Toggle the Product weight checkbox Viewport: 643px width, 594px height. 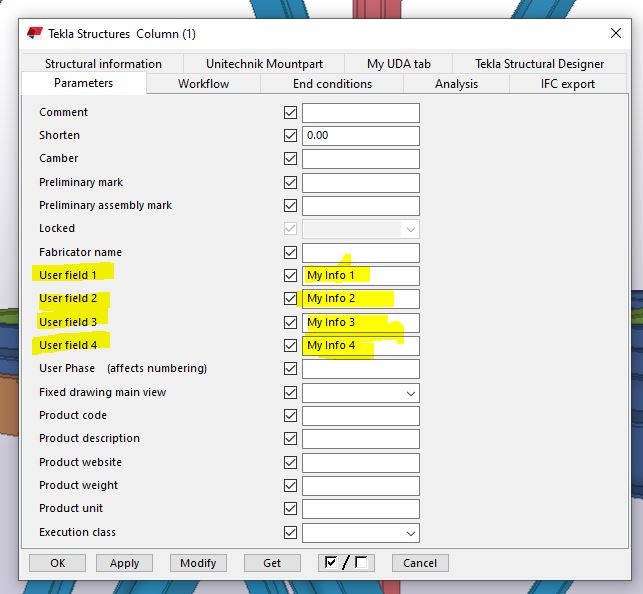(x=290, y=485)
